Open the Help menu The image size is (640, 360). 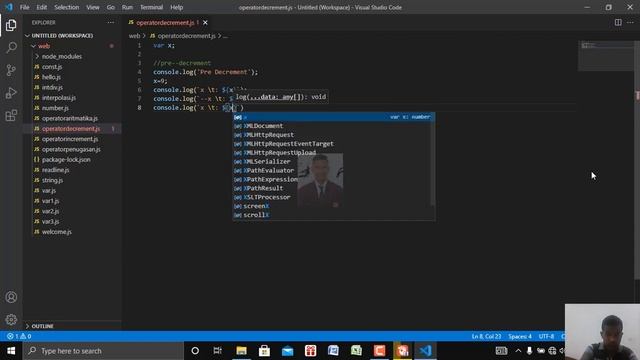click(176, 7)
